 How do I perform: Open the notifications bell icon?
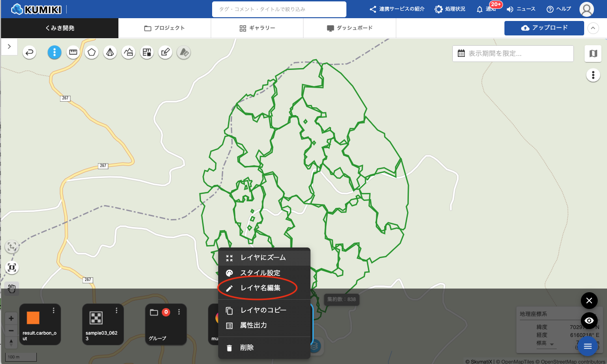(479, 9)
